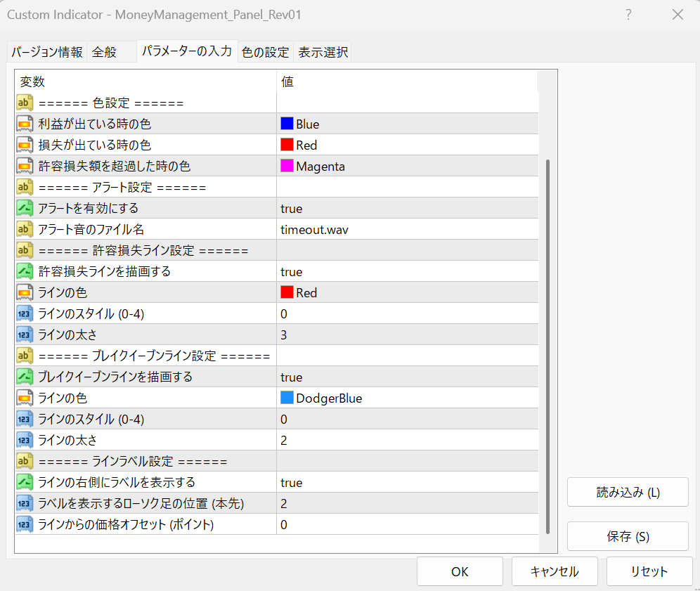Viewport: 700px width, 591px height.
Task: Click the Blue color swatch
Action: [287, 123]
